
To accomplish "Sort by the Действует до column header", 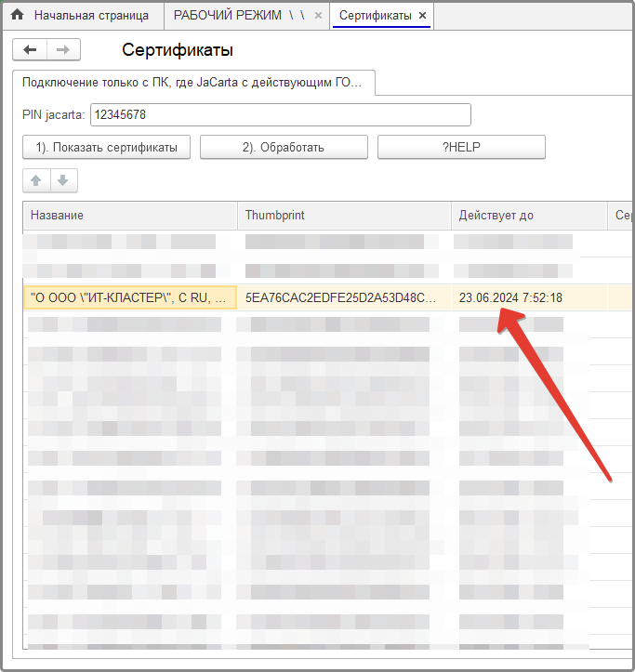I will coord(529,215).
